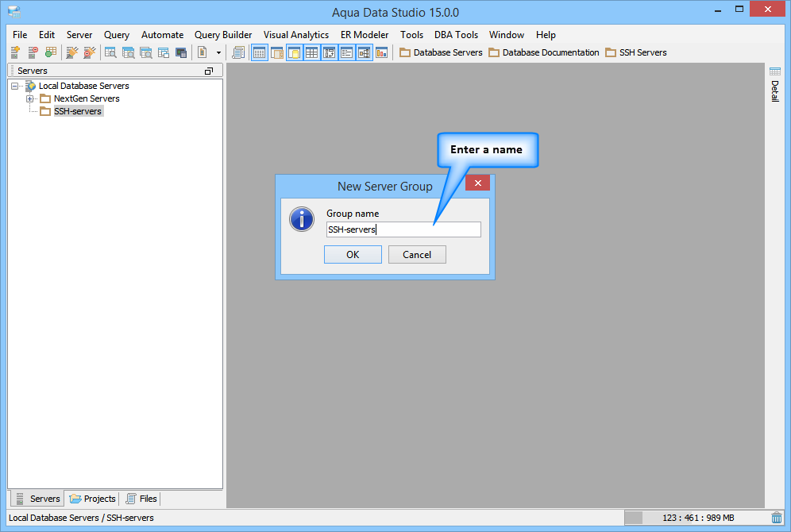Open the Window menu

point(507,35)
